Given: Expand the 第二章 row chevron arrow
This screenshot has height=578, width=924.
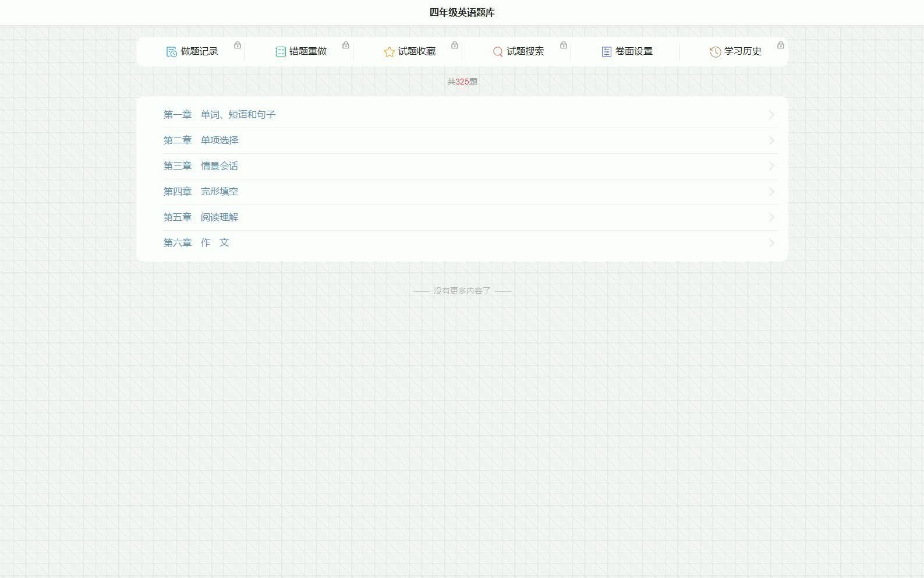Looking at the screenshot, I should tap(771, 140).
